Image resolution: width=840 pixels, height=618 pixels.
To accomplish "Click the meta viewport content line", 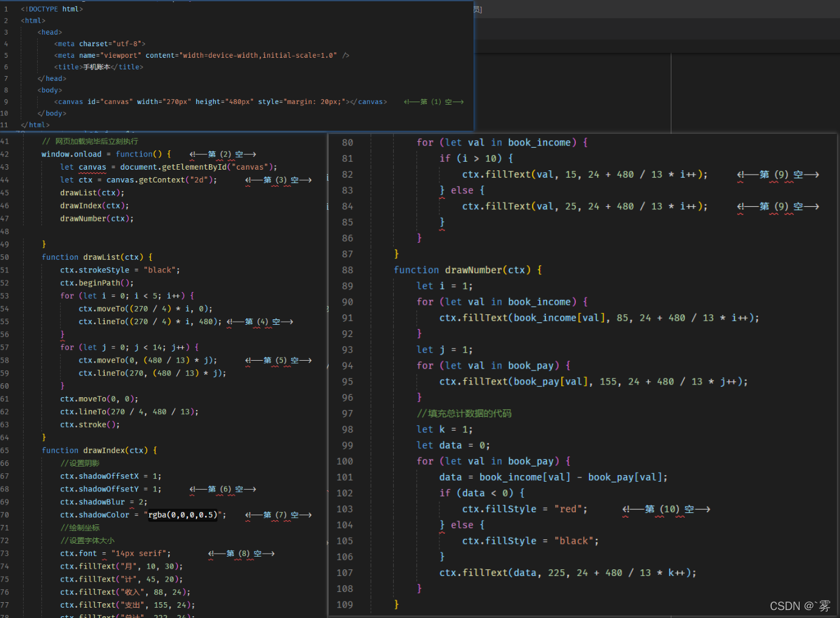I will click(x=201, y=55).
